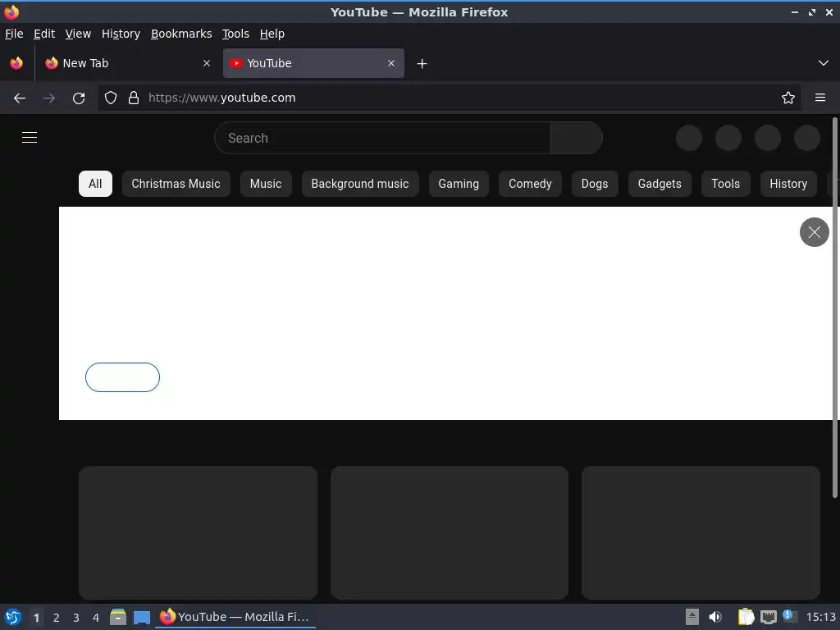Reload the current YouTube page

point(79,98)
